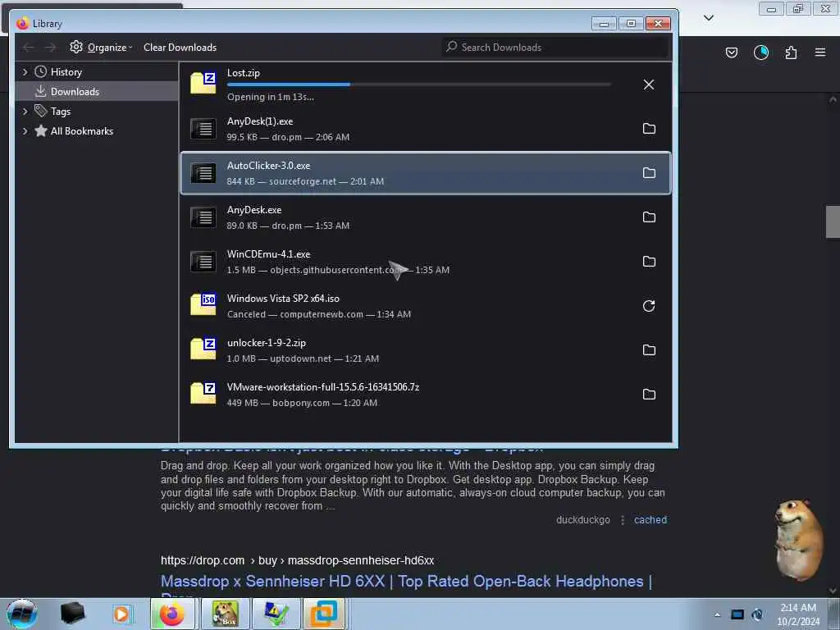Select the unlocker-1-9-2.zip file name

point(267,343)
